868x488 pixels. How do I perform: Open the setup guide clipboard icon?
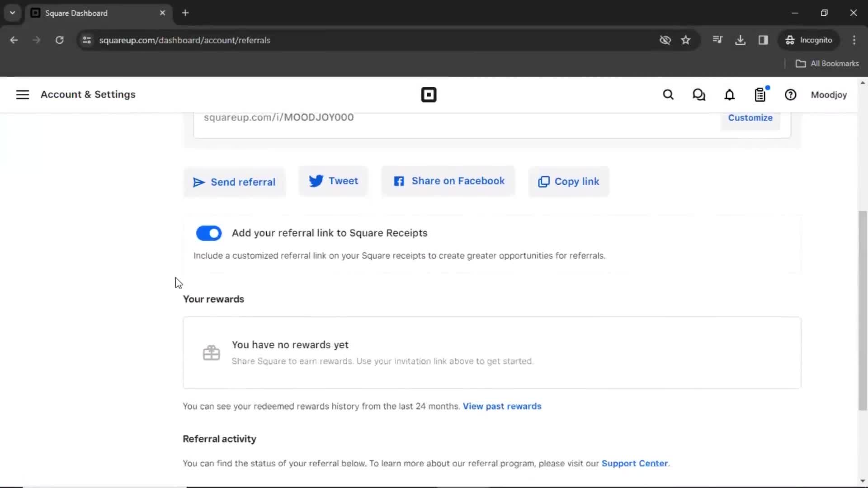[760, 94]
